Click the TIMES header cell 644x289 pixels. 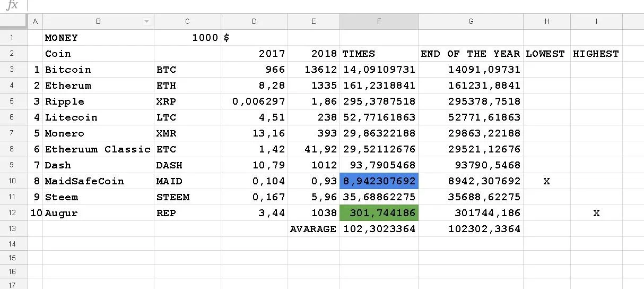(379, 54)
